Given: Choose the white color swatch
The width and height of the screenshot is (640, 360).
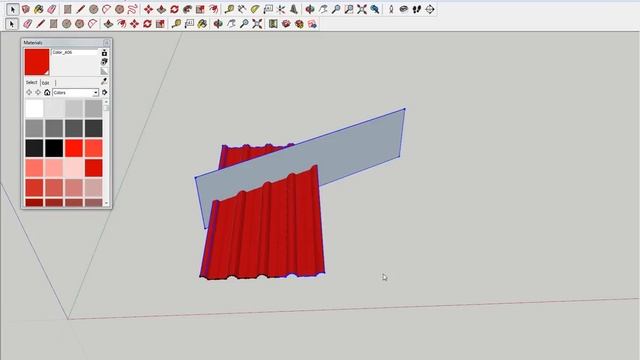Looking at the screenshot, I should pos(34,109).
